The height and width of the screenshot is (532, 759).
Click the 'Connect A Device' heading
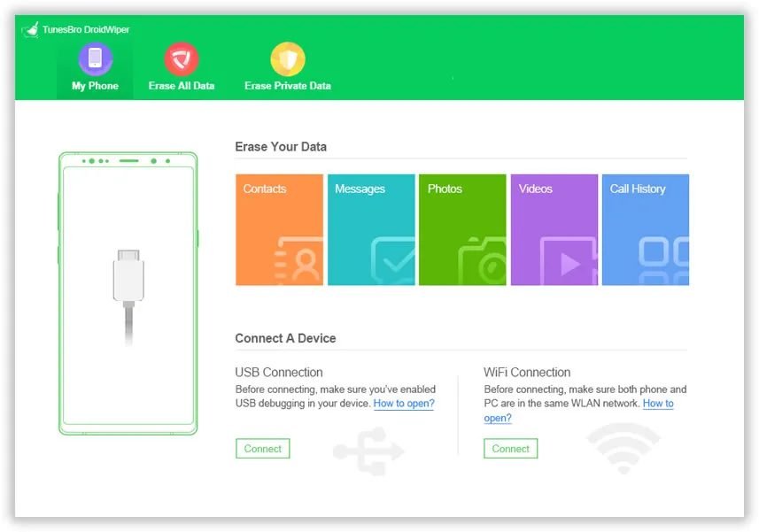point(285,338)
